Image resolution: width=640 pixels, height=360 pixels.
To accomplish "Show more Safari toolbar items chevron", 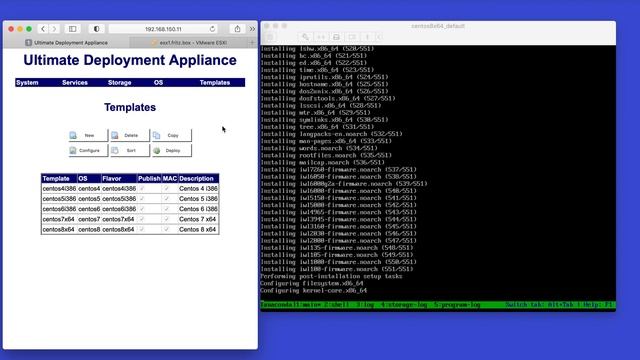I will tap(252, 29).
